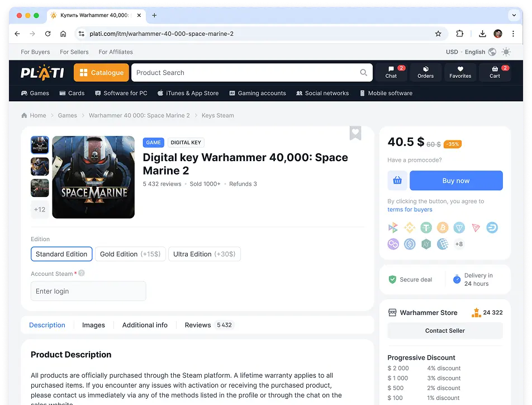Viewport: 532px width, 405px height.
Task: Select the first product thumbnail
Action: point(40,145)
